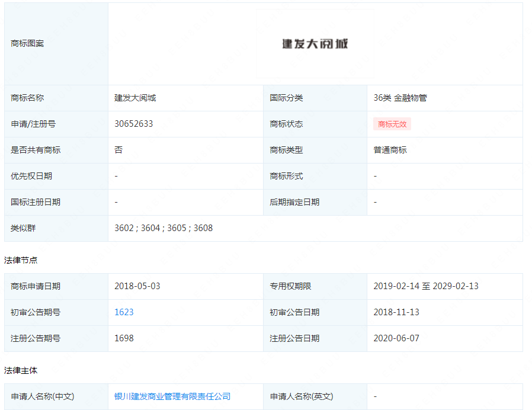
Task: Open the 1623 announcement issue link
Action: tap(124, 312)
